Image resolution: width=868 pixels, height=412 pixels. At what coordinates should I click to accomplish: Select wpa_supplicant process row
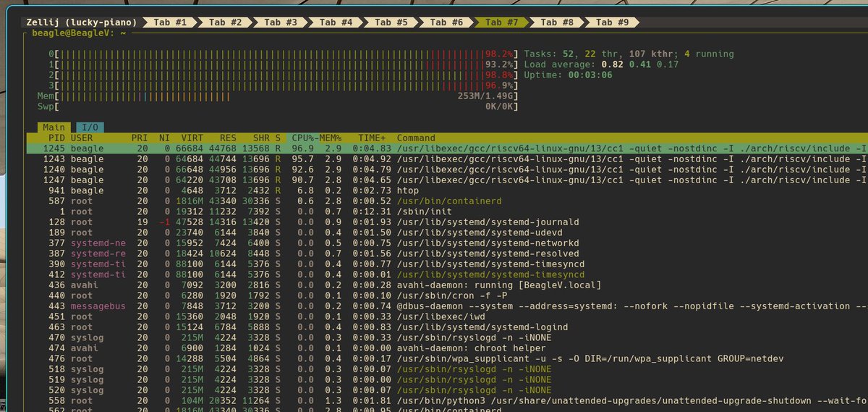(447, 358)
